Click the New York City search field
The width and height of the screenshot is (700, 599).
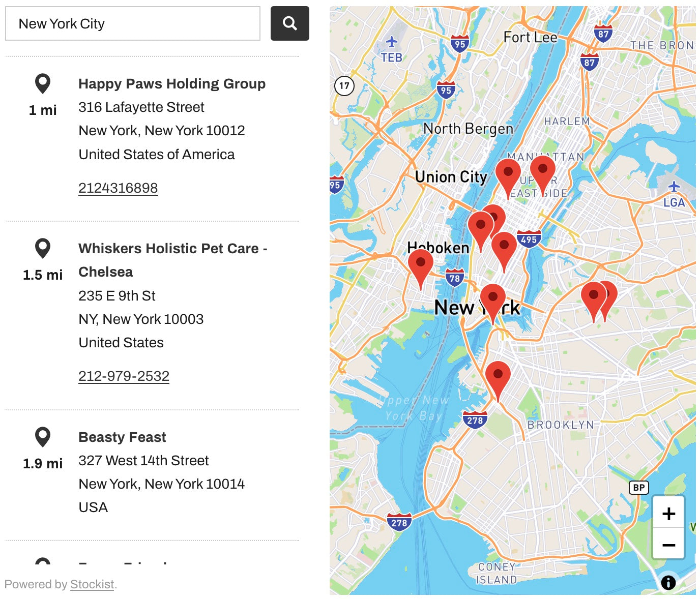[132, 23]
